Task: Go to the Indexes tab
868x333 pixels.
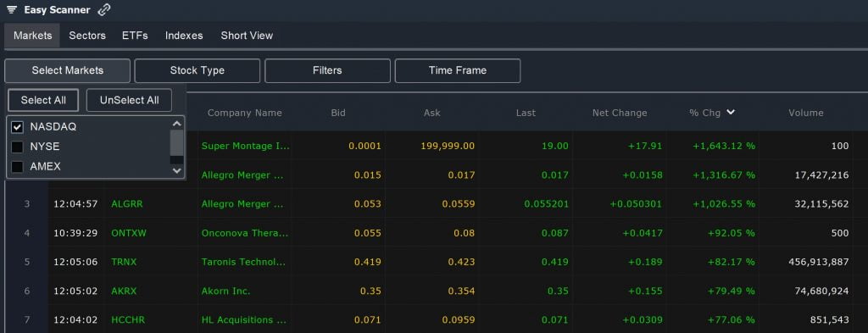Action: tap(184, 36)
